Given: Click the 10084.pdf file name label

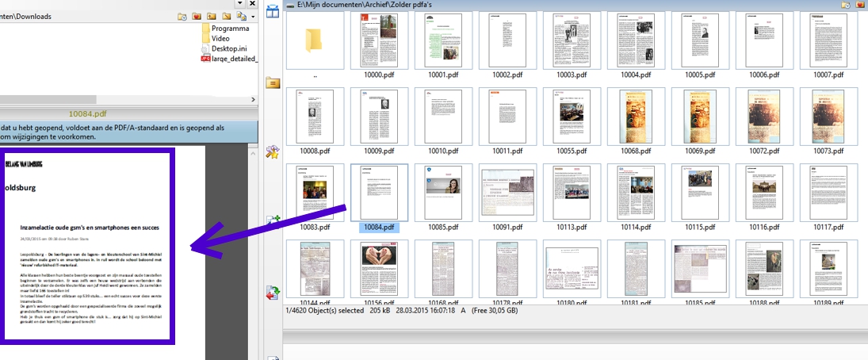Looking at the screenshot, I should click(x=379, y=227).
